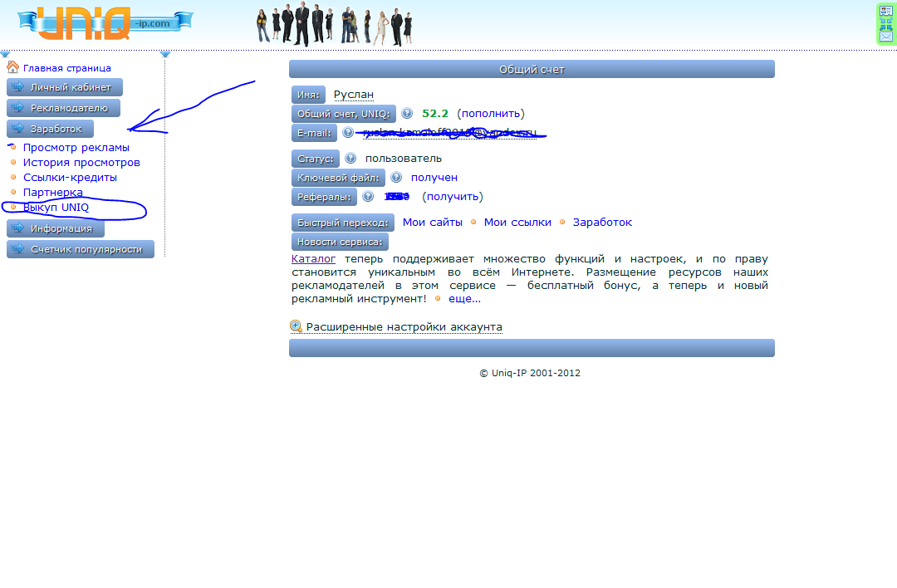Click the получить referrals link
The width and height of the screenshot is (897, 588).
tap(453, 196)
